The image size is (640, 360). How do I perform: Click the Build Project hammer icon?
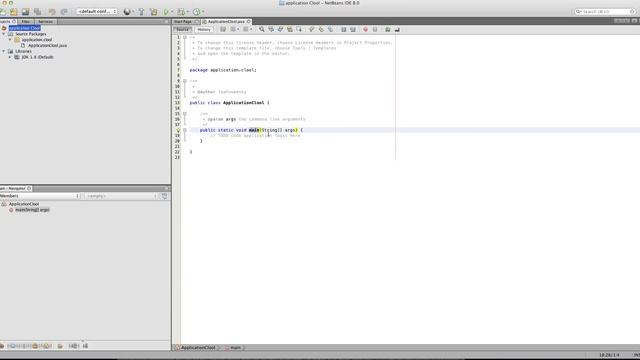141,12
